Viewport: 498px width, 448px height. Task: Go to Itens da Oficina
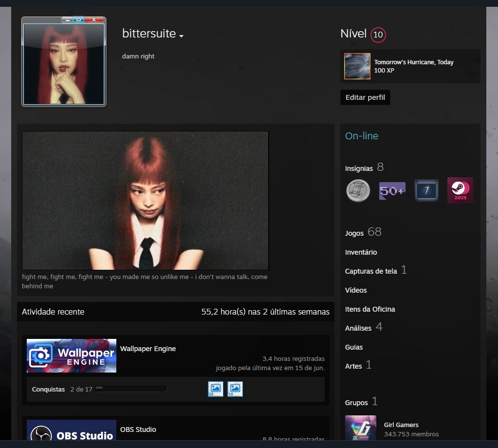(370, 309)
